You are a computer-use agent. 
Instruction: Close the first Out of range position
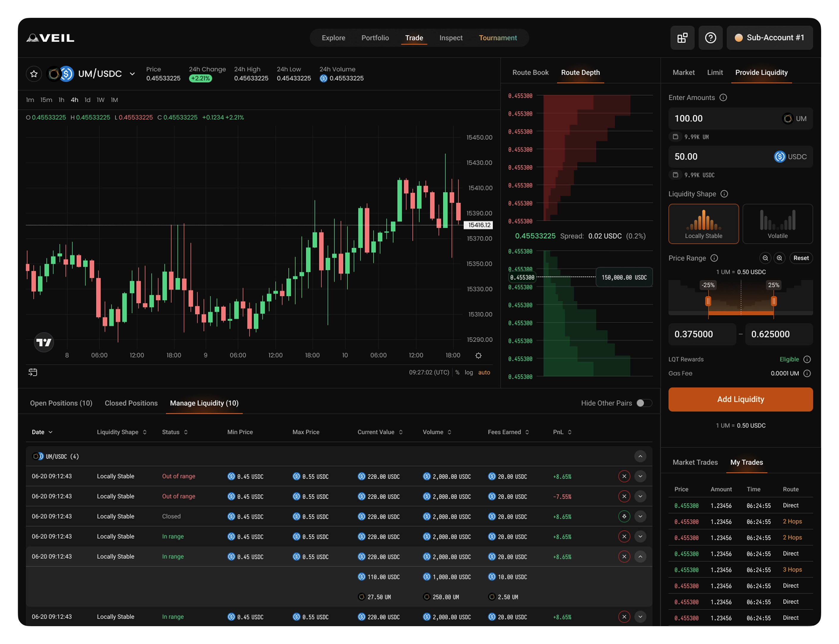624,476
